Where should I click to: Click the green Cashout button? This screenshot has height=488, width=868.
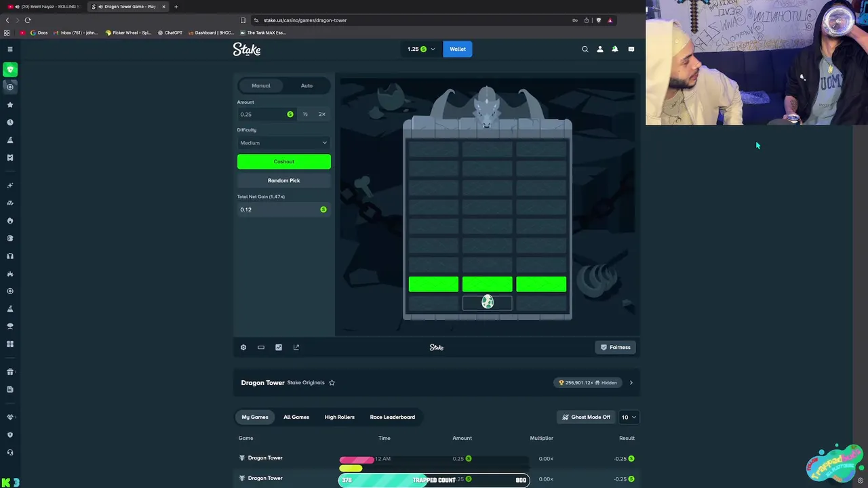[x=284, y=162]
